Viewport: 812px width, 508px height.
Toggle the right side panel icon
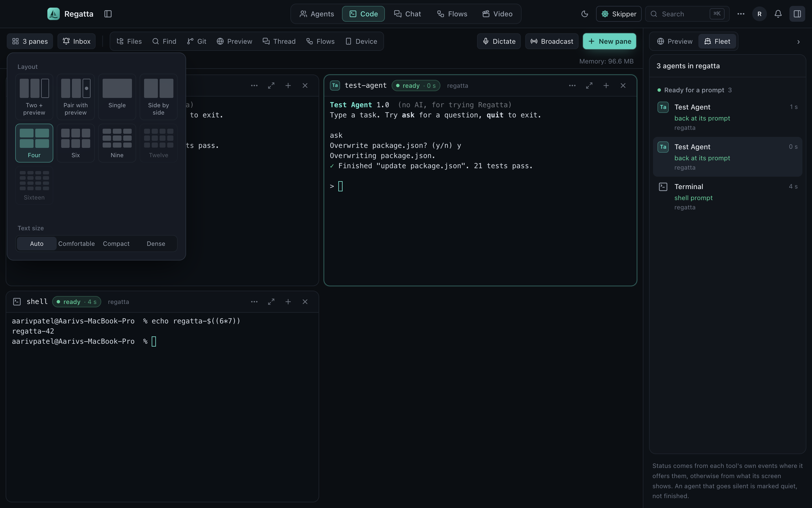797,14
